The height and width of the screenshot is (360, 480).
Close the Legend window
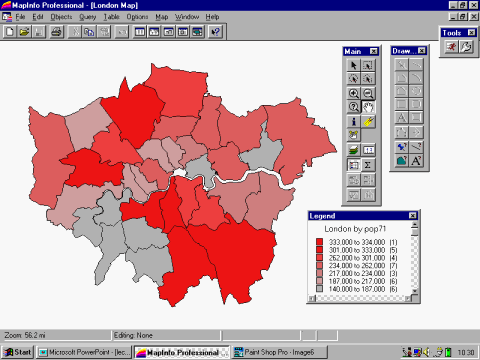(413, 216)
